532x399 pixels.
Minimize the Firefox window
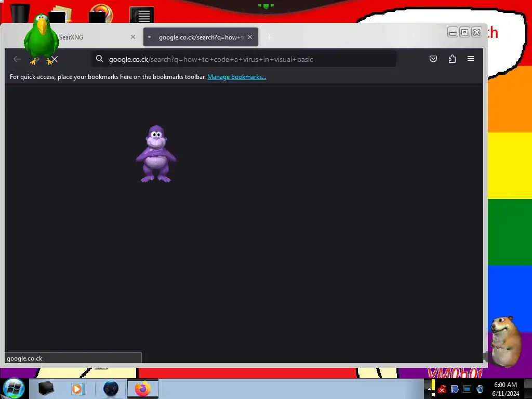point(453,32)
